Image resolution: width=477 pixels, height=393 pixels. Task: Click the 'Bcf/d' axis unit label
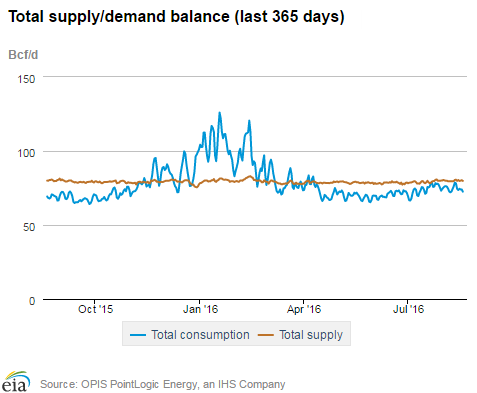coord(23,55)
